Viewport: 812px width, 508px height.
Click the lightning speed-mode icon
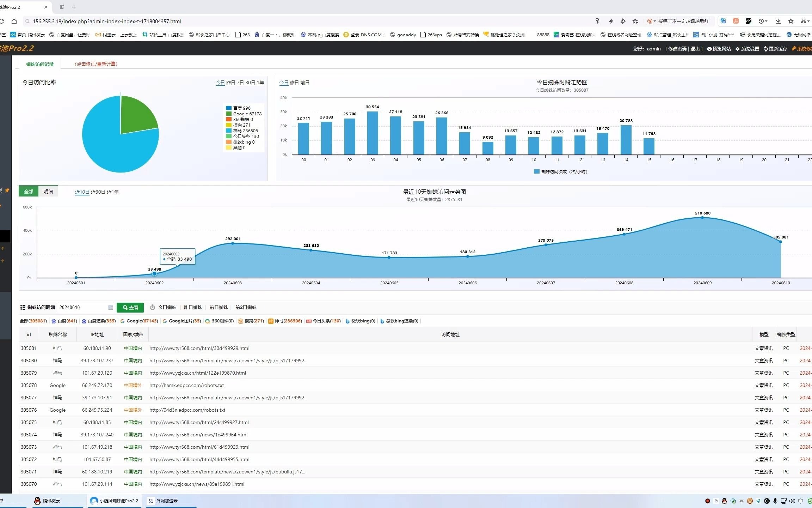click(x=611, y=21)
